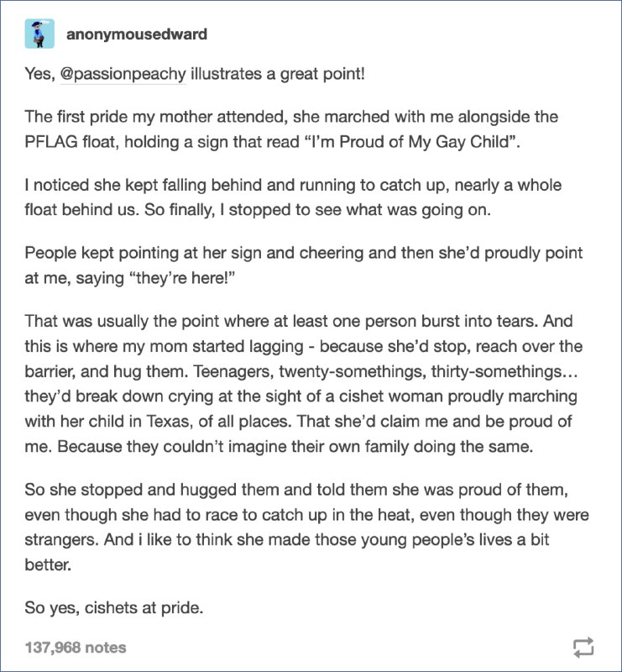The width and height of the screenshot is (622, 672).
Task: Click the paragraph starting "I noticed she kept"
Action: (x=294, y=197)
